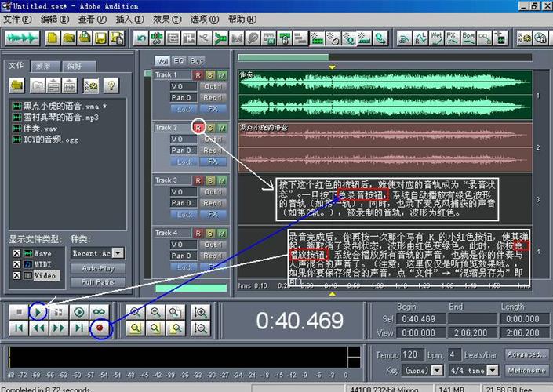
Task: Mute Track 1 with M button
Action: click(x=222, y=75)
